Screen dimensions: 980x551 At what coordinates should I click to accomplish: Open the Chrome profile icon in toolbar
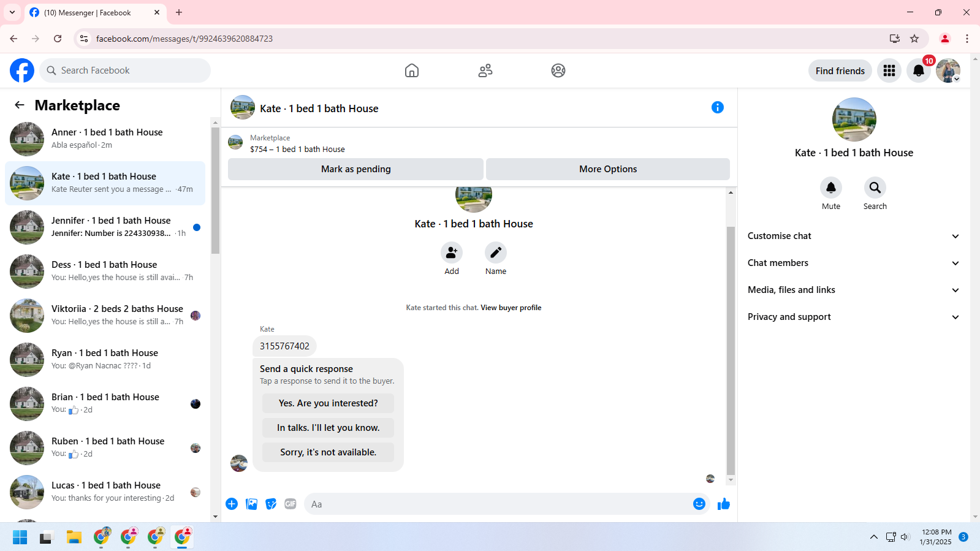[945, 39]
